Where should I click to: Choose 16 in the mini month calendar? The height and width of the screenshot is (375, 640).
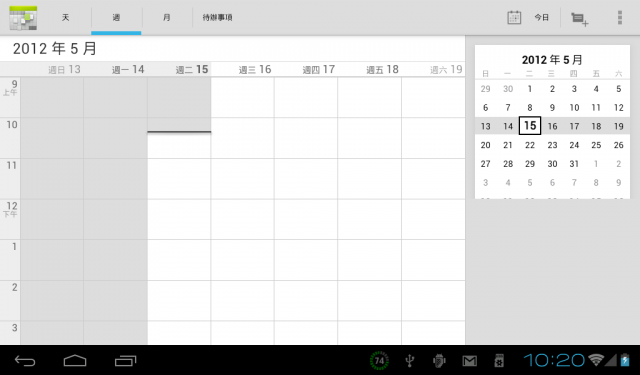552,126
